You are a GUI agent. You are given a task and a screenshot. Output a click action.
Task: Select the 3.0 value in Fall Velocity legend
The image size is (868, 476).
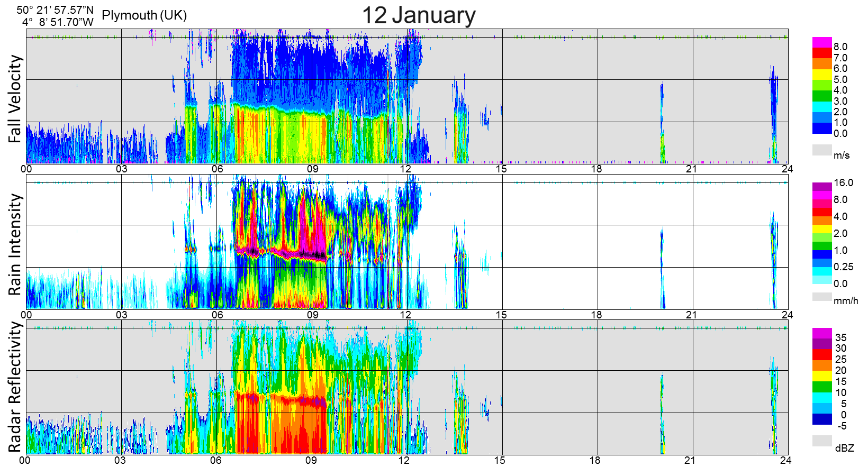tap(840, 101)
